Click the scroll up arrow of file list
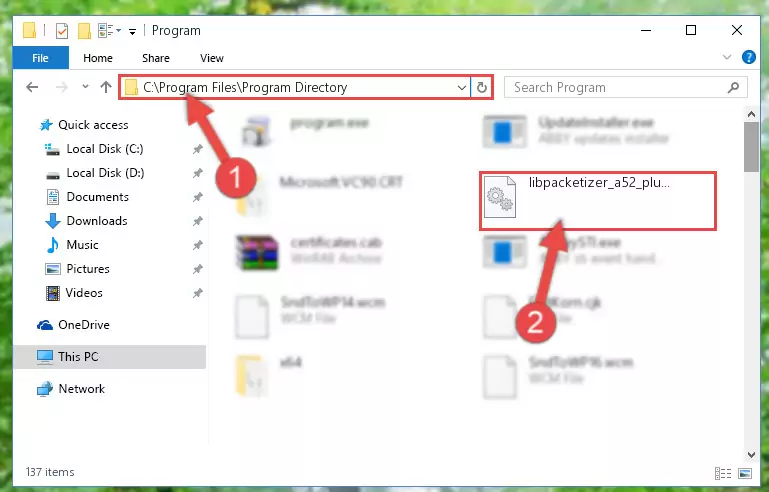 click(751, 114)
